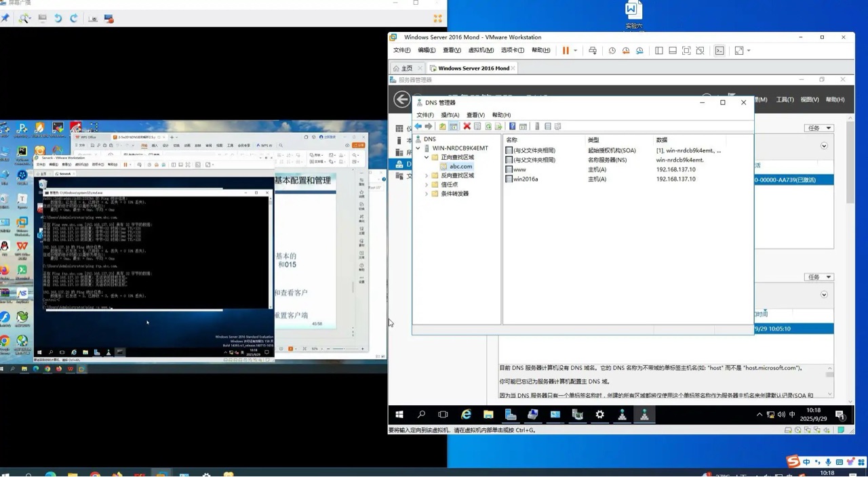
Task: Click VMware manage snapshots icon
Action: pos(639,51)
